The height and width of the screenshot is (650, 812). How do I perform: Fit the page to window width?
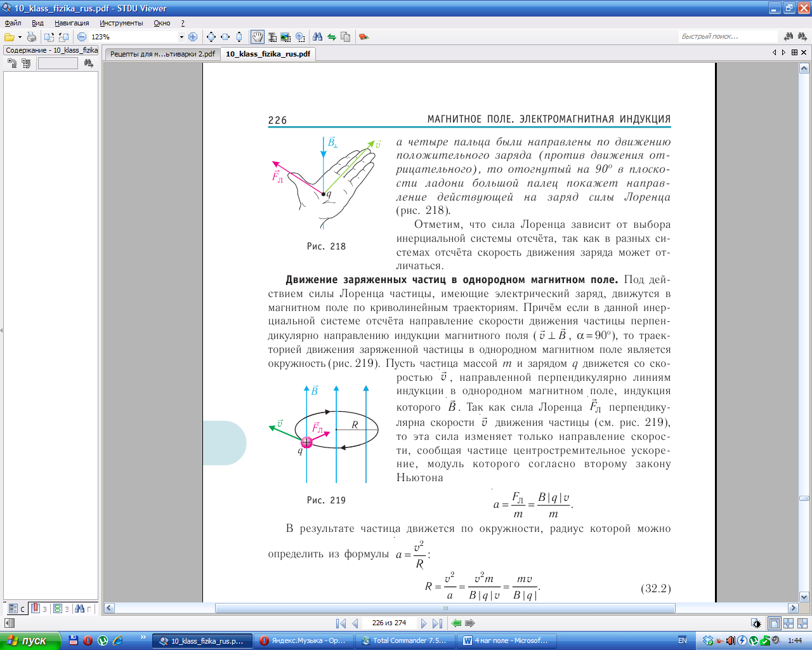point(225,37)
